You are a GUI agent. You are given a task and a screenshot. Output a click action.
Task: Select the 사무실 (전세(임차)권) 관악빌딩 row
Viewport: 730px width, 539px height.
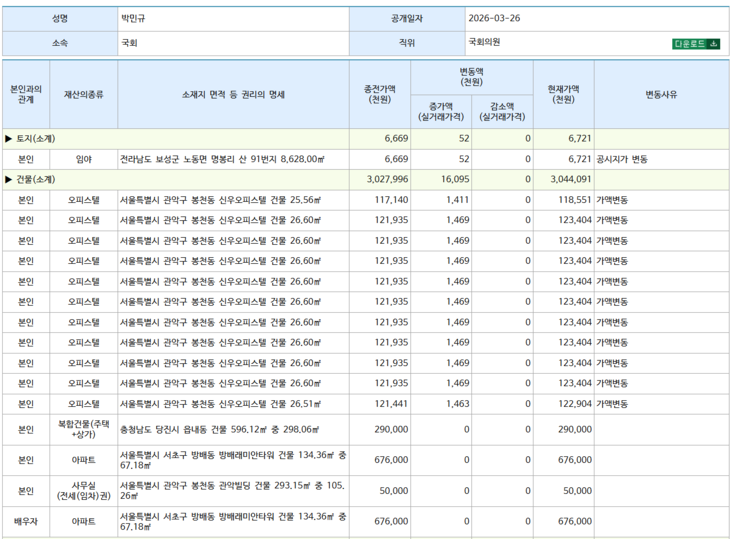click(365, 491)
